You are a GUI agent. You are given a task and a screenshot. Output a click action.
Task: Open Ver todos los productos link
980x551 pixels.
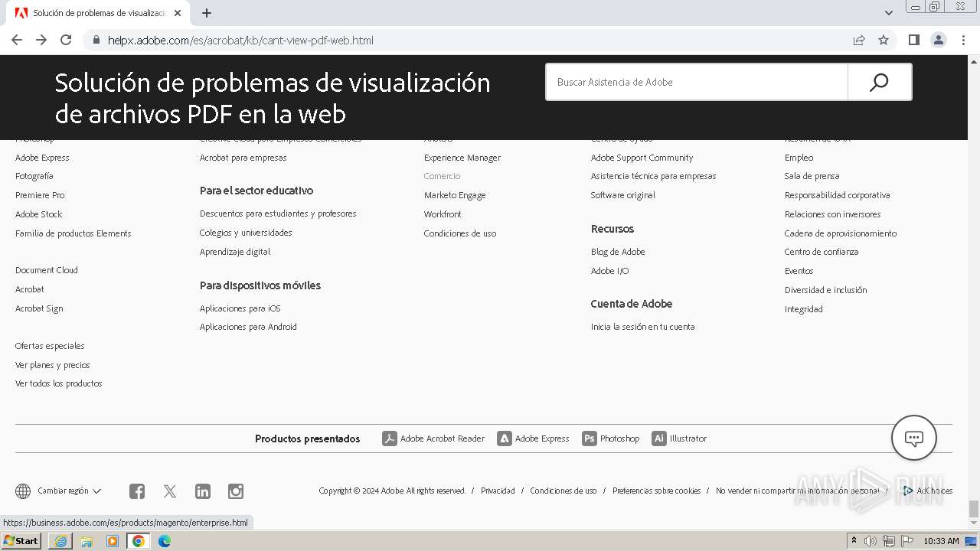(58, 383)
